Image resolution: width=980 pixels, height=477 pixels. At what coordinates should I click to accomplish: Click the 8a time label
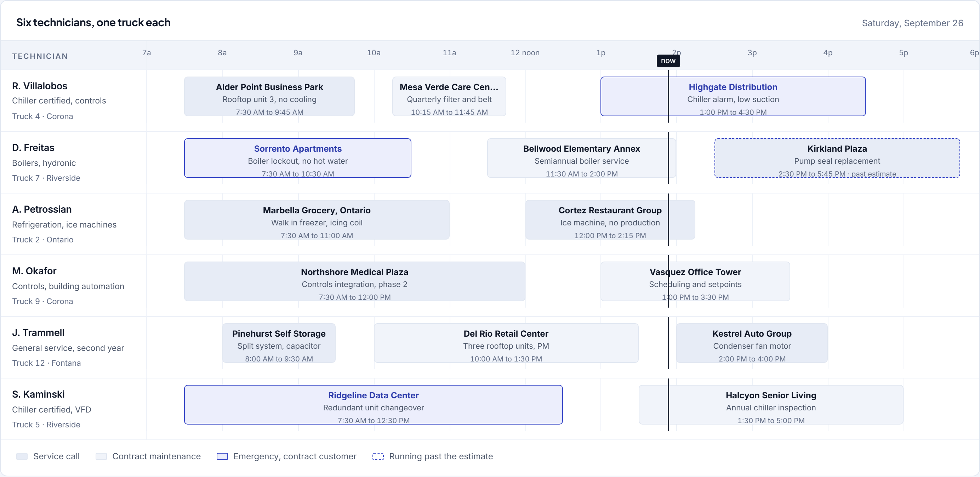222,53
